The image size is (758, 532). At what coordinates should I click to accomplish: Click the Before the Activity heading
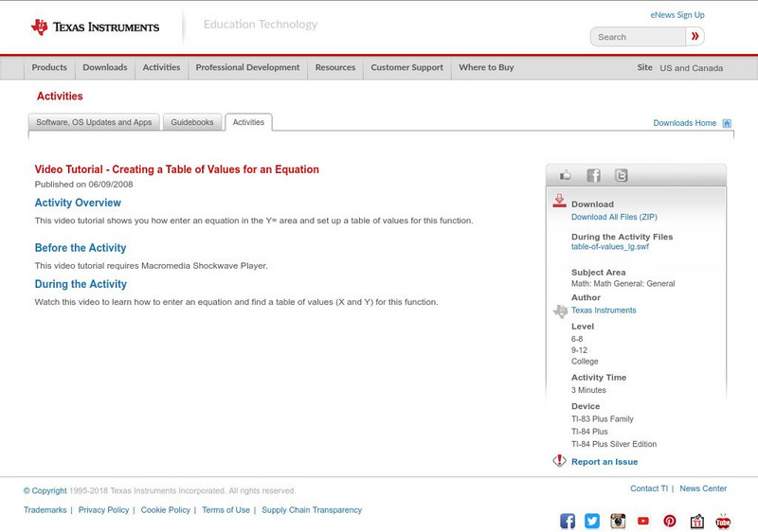coord(81,248)
